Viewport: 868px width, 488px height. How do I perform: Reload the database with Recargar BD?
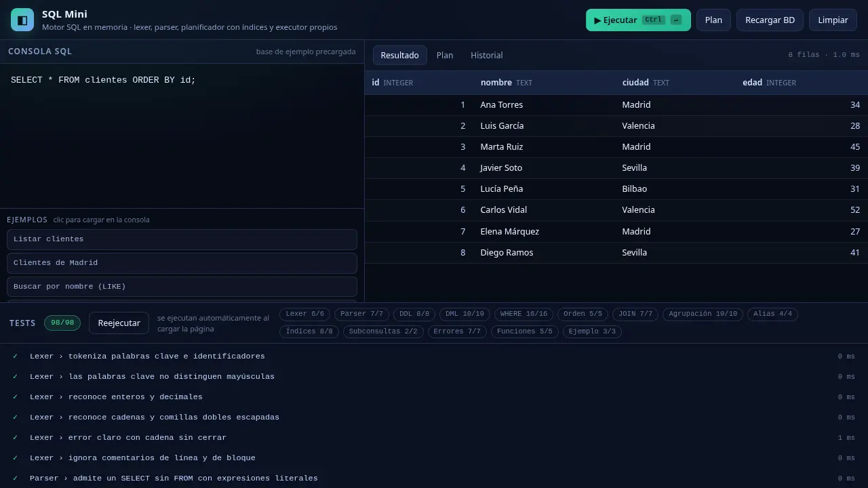point(770,20)
